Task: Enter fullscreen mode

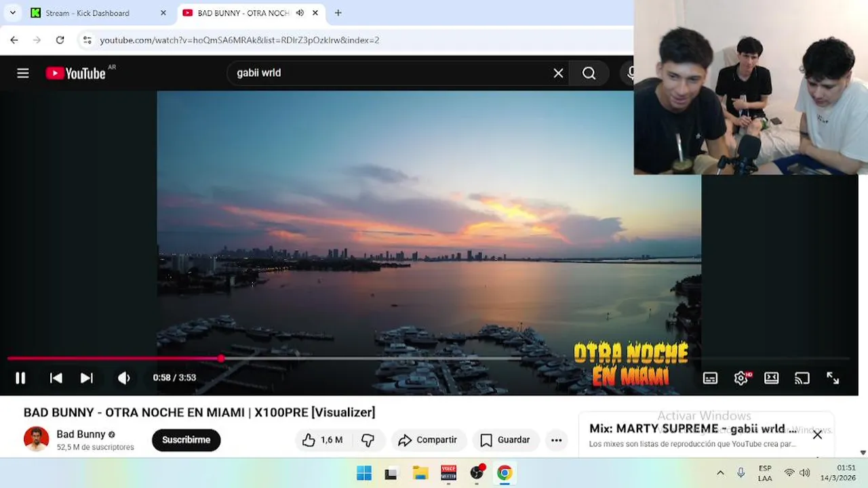Action: (x=833, y=378)
